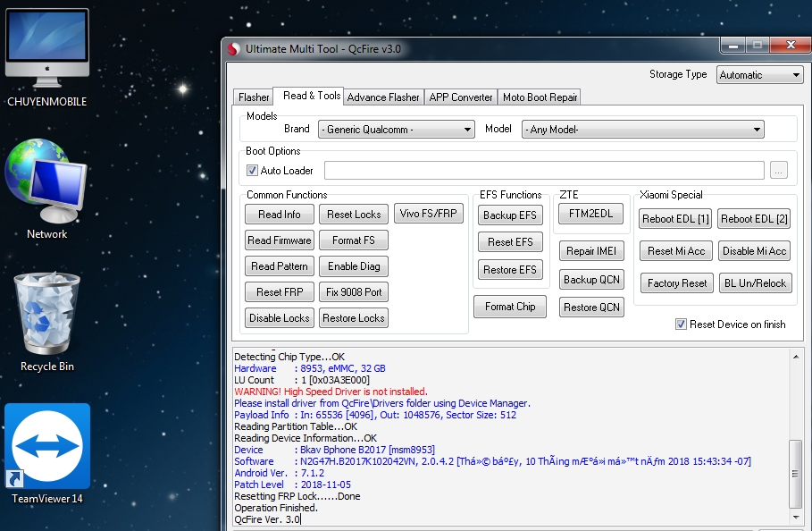Expand the Model dropdown list
This screenshot has height=531, width=812.
[642, 130]
